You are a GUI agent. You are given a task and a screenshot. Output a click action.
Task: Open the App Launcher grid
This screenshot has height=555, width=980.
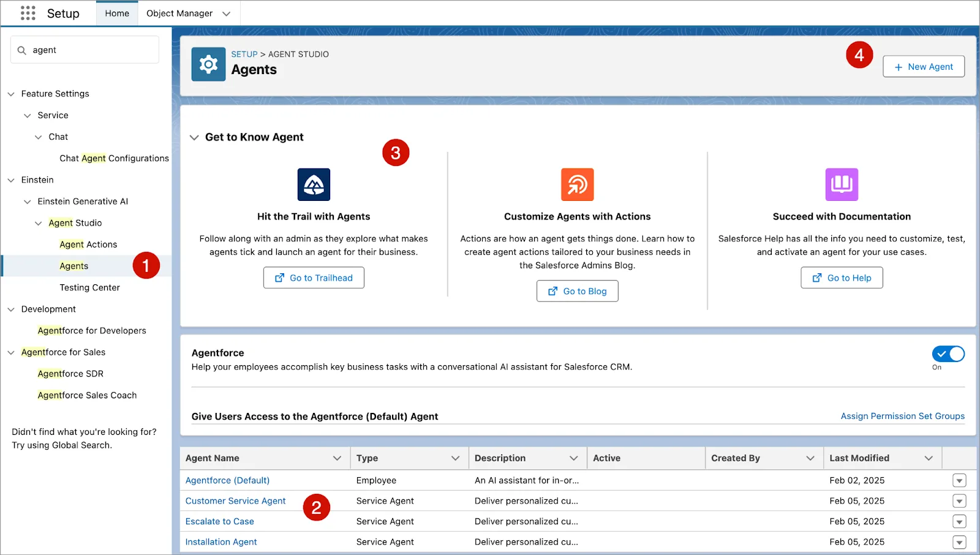point(28,13)
